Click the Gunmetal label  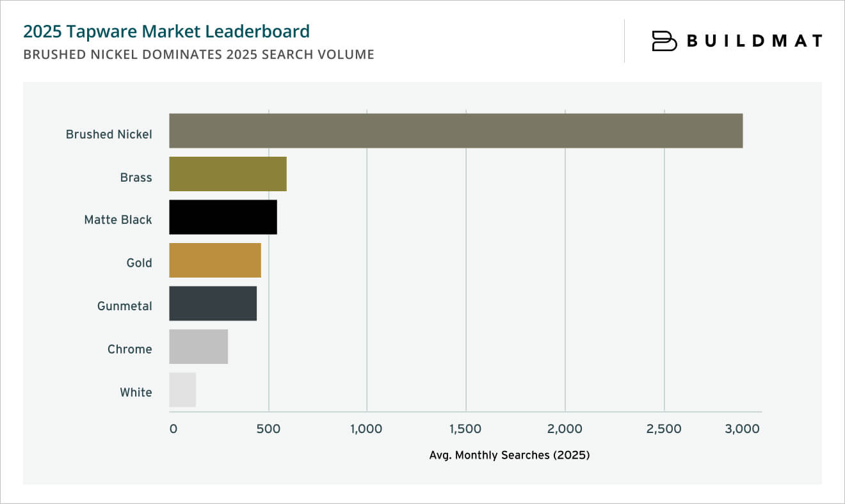click(125, 305)
